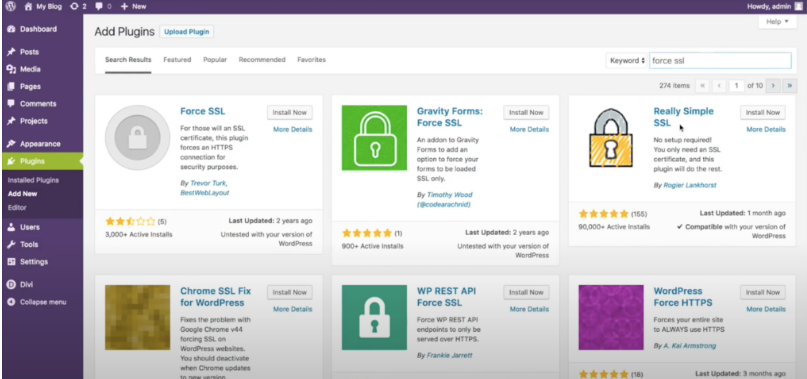Go to Installed Plugins submenu

pyautogui.click(x=33, y=180)
